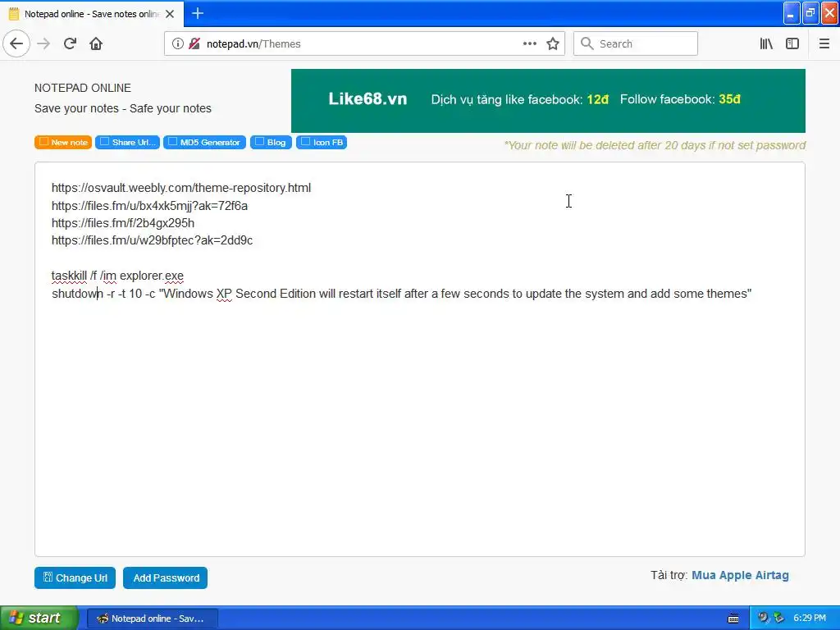
Task: Open page actions three-dot menu
Action: click(529, 43)
